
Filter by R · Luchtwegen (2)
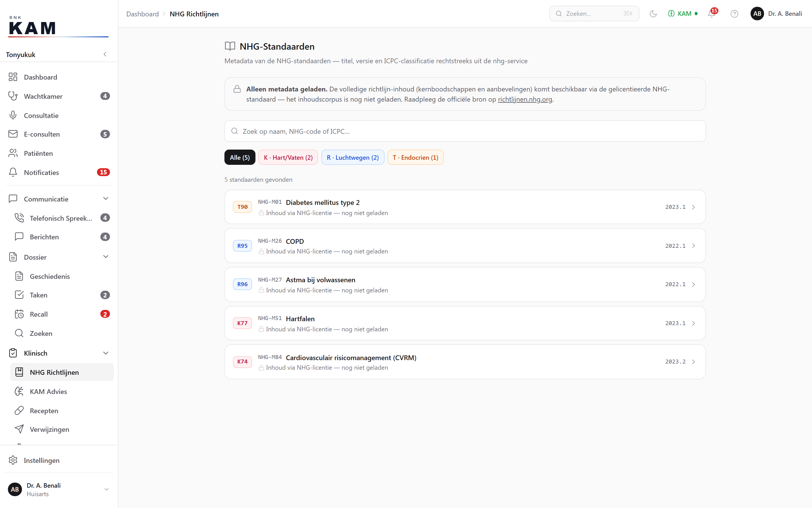(353, 157)
